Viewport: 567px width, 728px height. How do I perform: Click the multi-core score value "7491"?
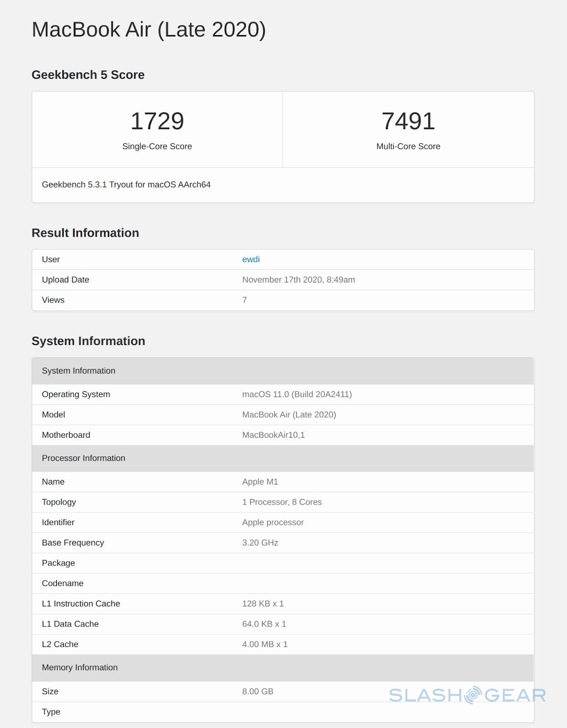click(x=408, y=121)
